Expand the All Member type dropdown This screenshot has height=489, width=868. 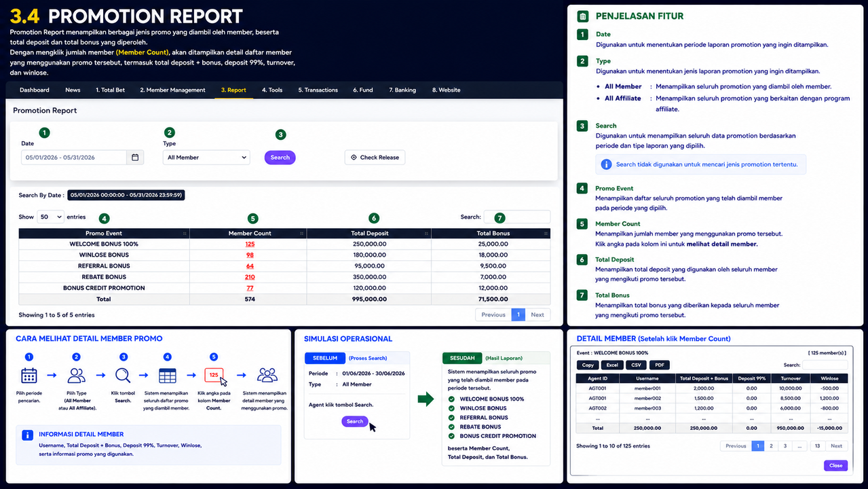coord(206,158)
